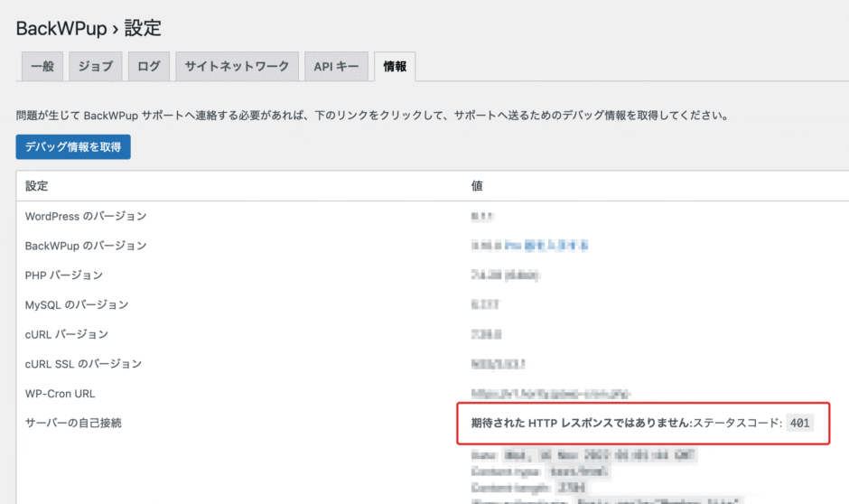Screen dimensions: 849x504
Task: Click the 設定 column header
Action: tap(37, 186)
